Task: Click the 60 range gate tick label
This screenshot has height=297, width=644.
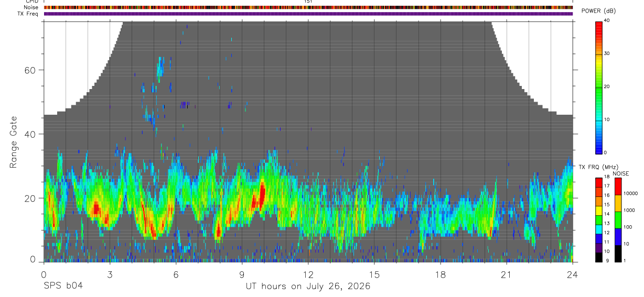Action: point(32,70)
